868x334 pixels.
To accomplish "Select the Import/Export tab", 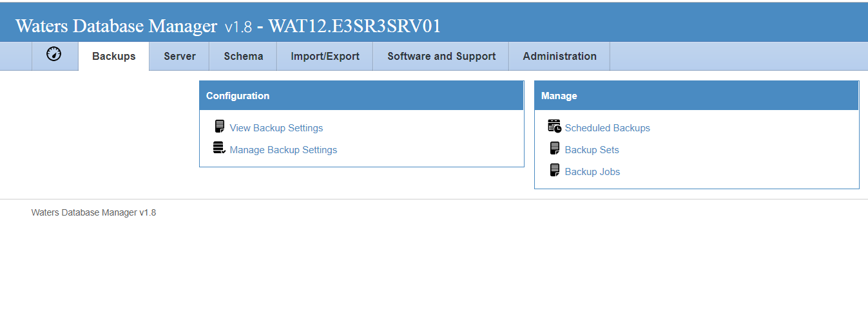I will click(325, 57).
